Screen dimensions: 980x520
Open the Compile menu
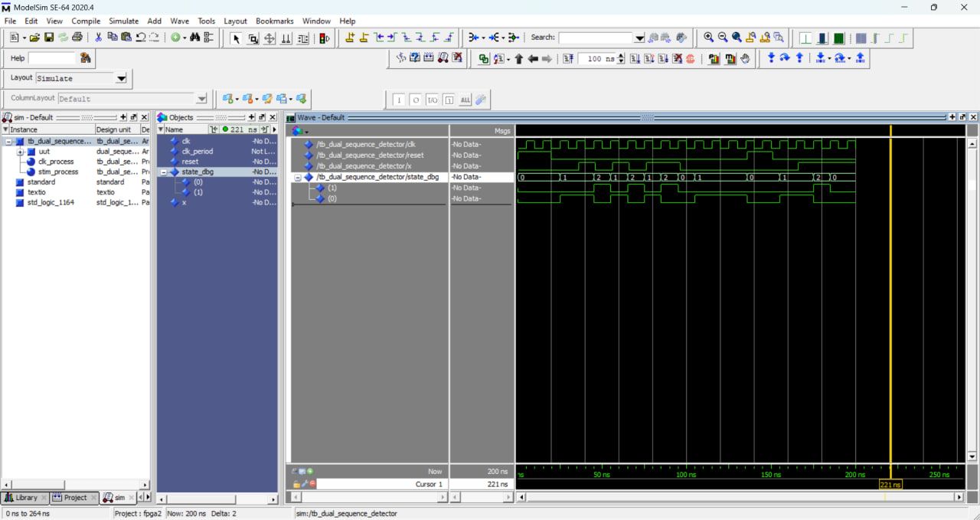pos(86,21)
